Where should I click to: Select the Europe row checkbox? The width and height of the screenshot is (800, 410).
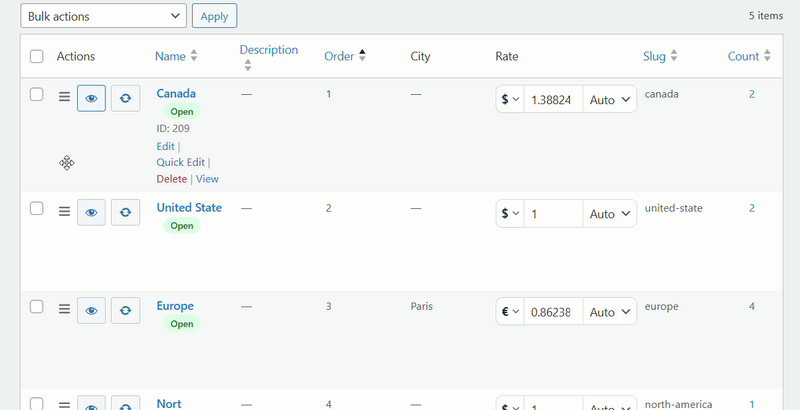[37, 306]
